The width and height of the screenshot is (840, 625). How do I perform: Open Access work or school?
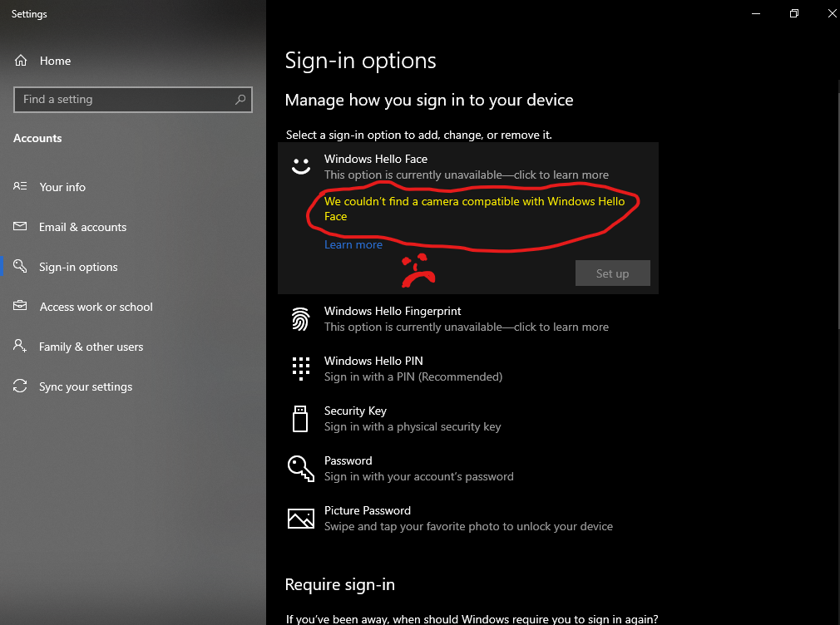[x=133, y=307]
